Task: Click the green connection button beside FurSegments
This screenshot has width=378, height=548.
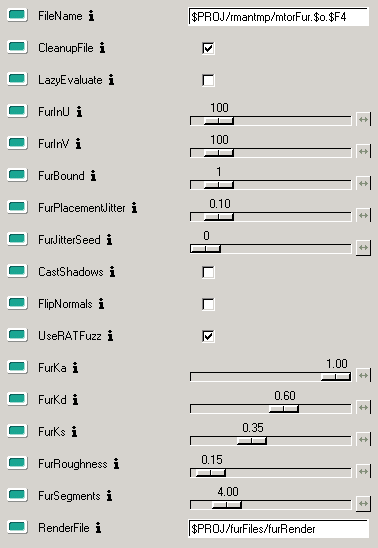Action: 17,495
